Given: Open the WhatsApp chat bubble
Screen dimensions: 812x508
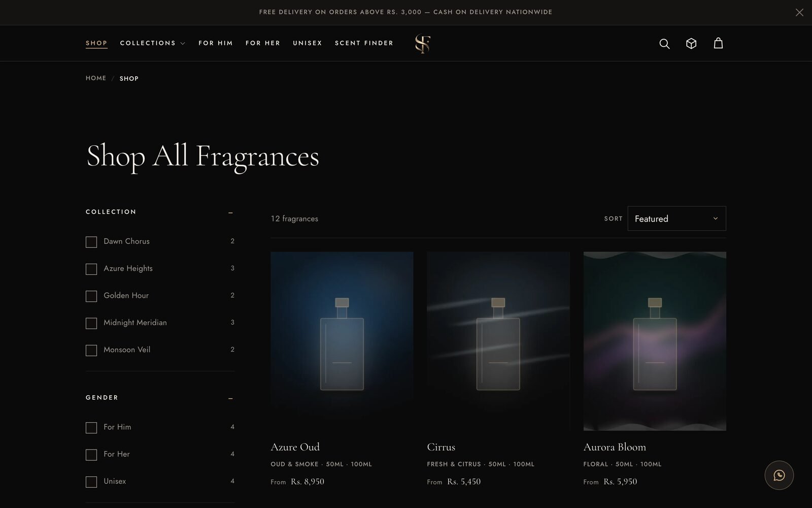Looking at the screenshot, I should coord(779,475).
